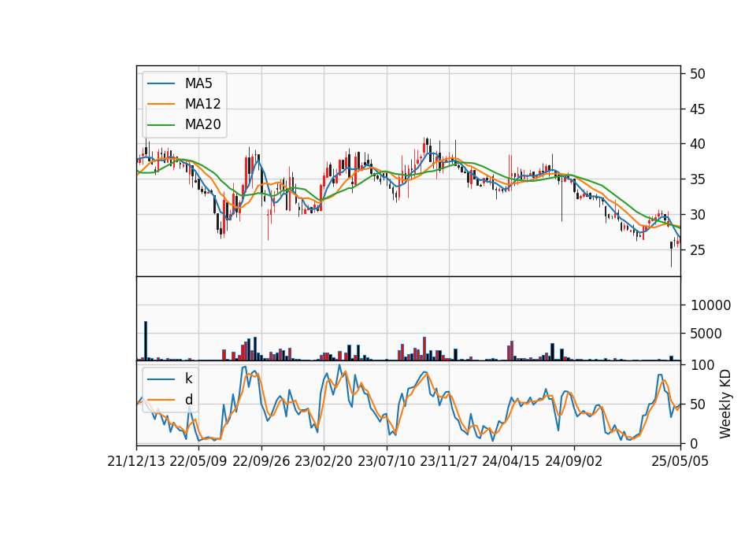The width and height of the screenshot is (756, 543).
Task: Click the d legend label
Action: pyautogui.click(x=188, y=400)
